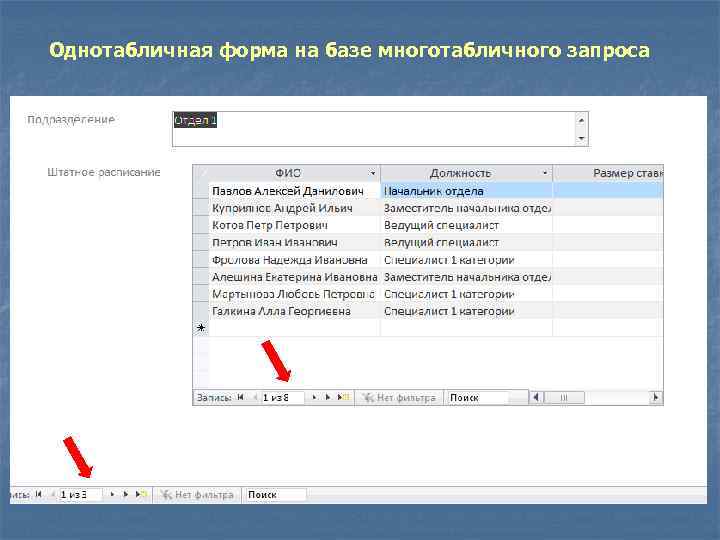
Task: Go to previous record in subform navigator
Action: (255, 398)
